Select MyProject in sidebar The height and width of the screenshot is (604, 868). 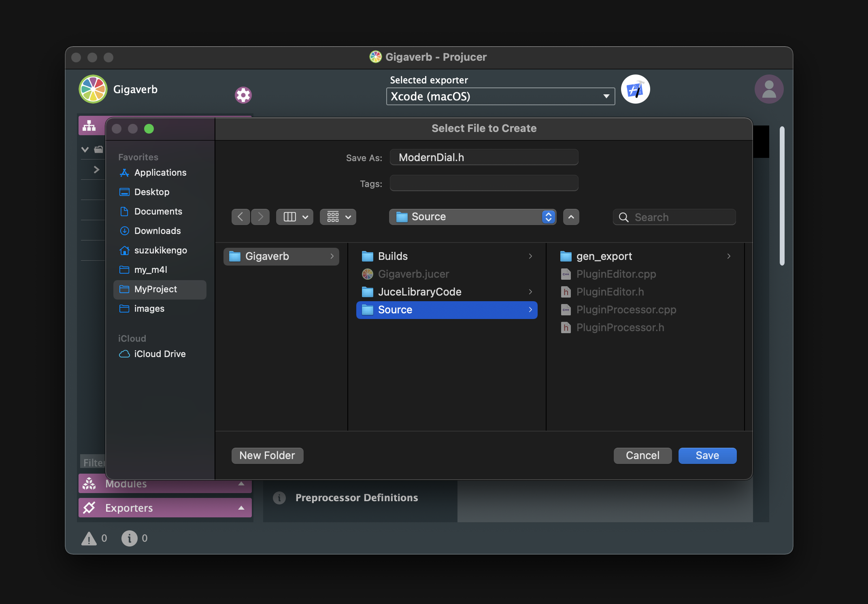pyautogui.click(x=160, y=289)
